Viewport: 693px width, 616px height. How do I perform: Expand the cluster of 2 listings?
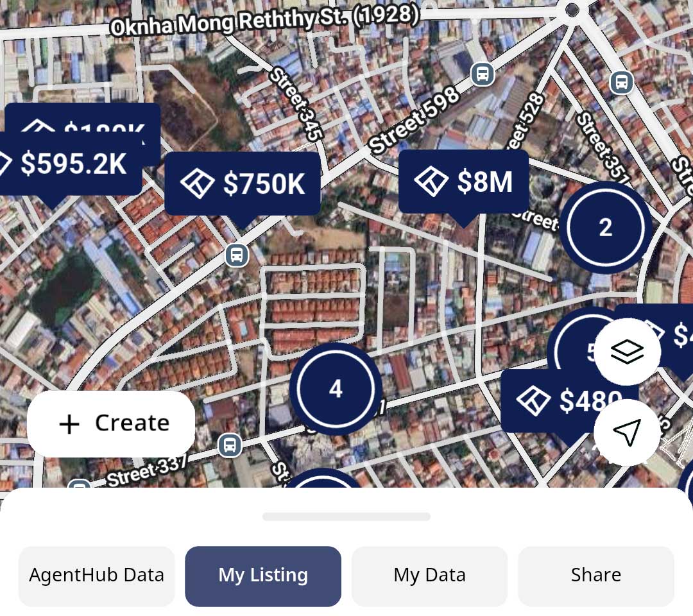tap(605, 227)
